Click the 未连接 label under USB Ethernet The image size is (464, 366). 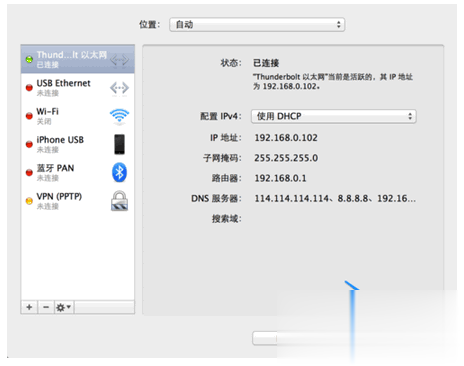pyautogui.click(x=48, y=93)
